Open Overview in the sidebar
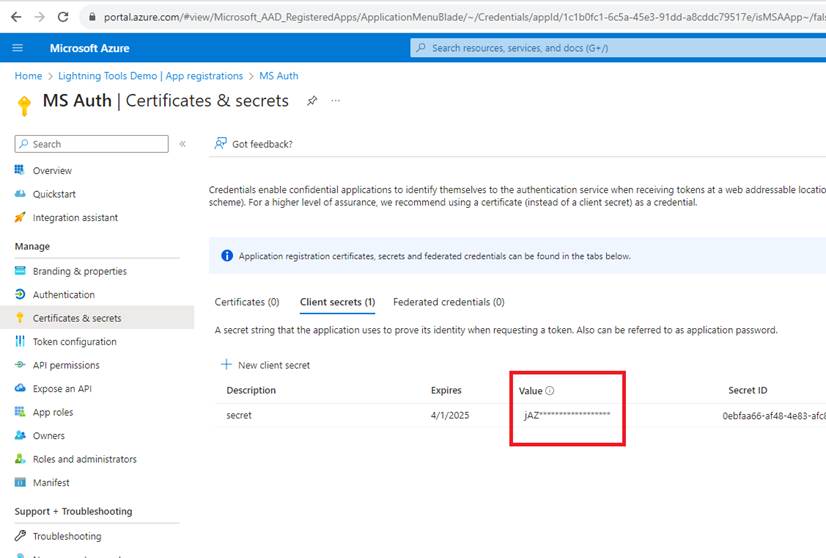The image size is (826, 558). click(52, 171)
